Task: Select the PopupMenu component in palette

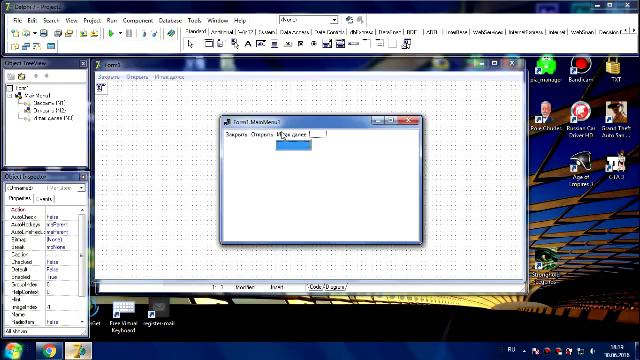Action: click(234, 44)
